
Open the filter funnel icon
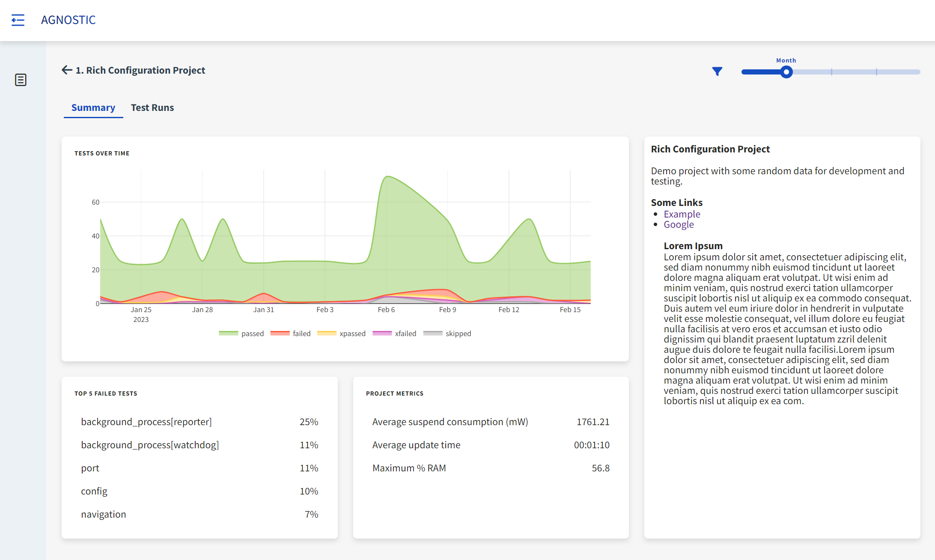717,71
